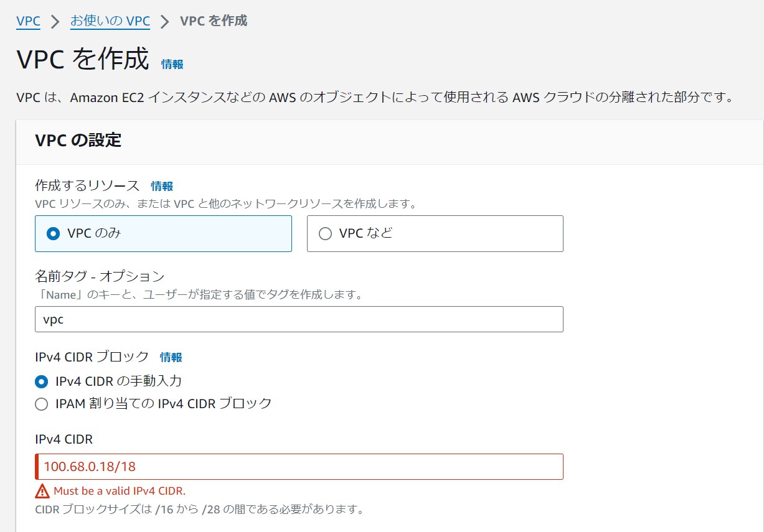Click the IPv4 CIDR field showing 100.68.0.18/18
764x532 pixels.
click(299, 467)
